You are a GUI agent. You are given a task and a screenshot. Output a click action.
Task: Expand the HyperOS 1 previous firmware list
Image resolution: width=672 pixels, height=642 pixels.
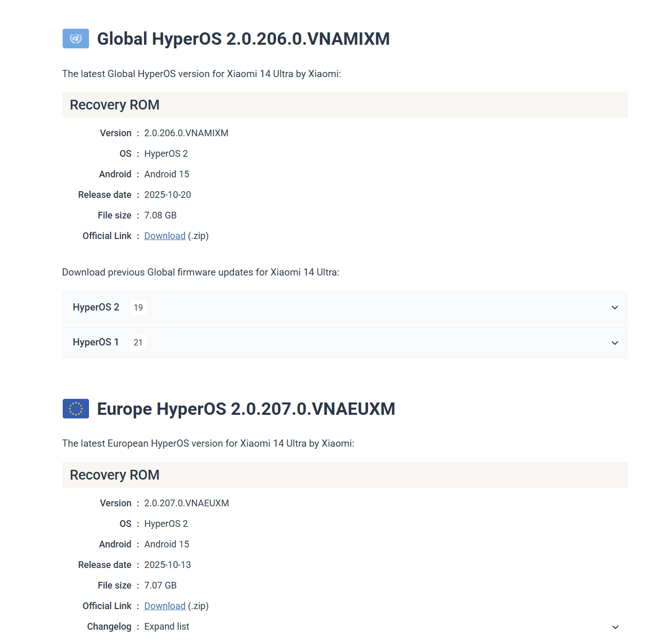(x=96, y=342)
